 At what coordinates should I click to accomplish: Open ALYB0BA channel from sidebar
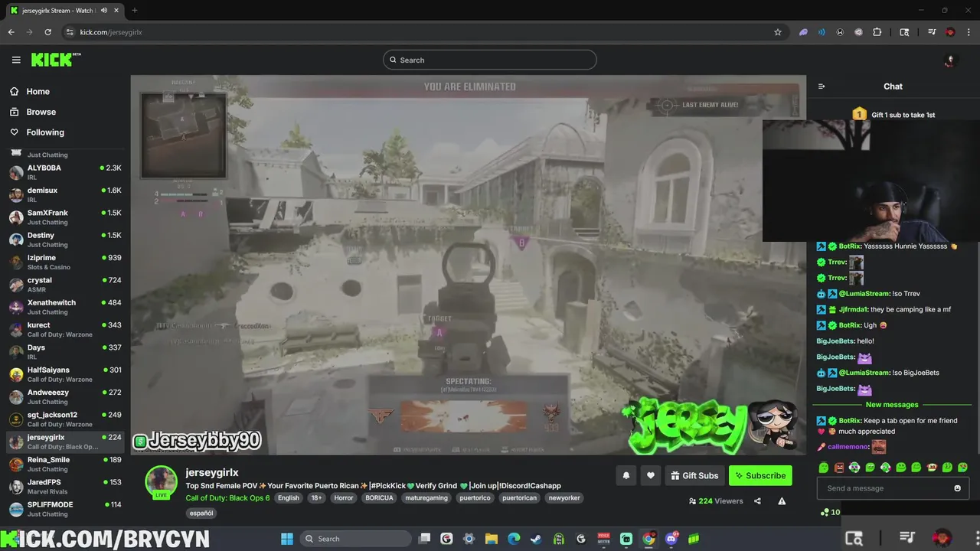(x=65, y=172)
